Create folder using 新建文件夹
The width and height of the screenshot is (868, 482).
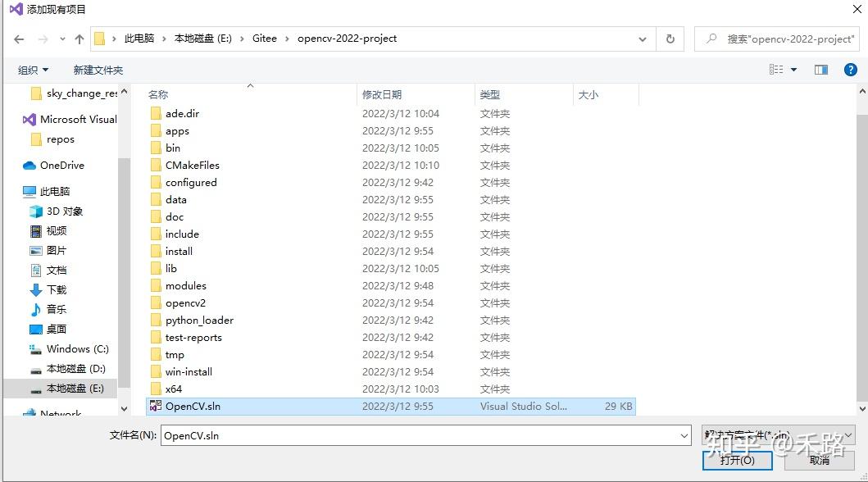point(98,69)
